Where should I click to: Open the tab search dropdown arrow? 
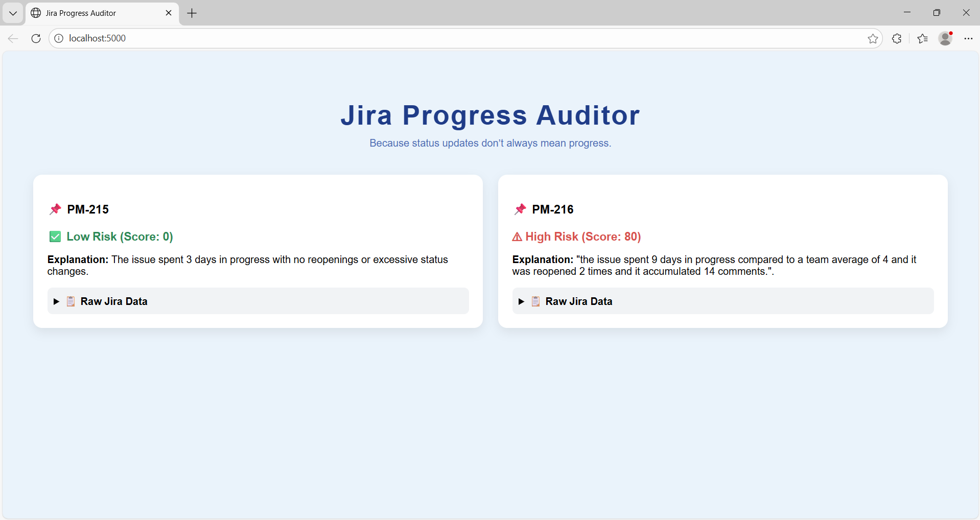click(13, 13)
